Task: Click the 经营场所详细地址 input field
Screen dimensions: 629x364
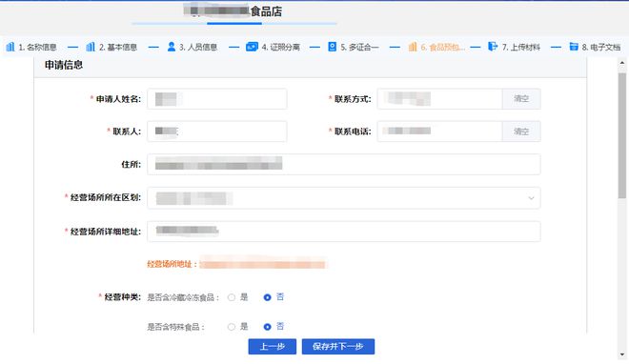Action: [344, 232]
